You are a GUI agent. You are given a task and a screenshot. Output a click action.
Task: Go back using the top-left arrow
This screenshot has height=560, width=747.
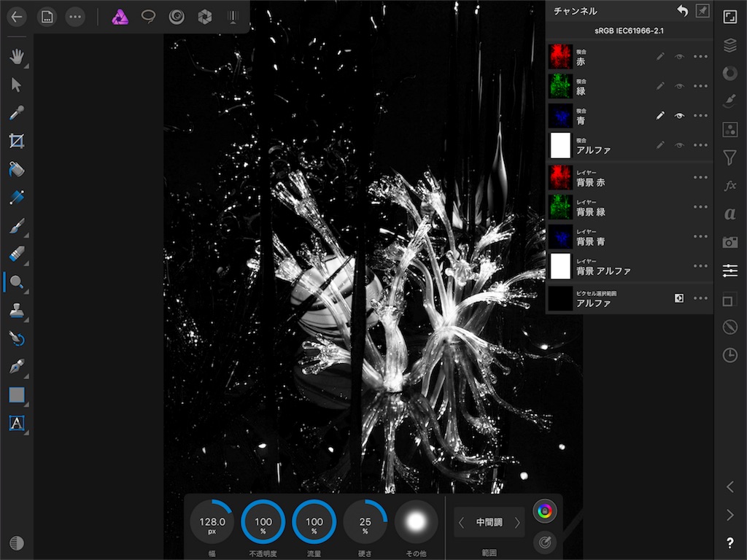pos(17,17)
